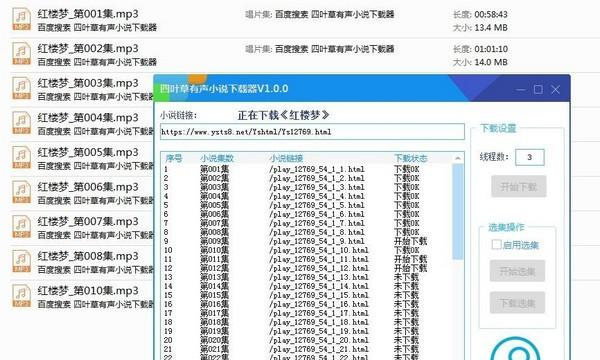600x360 pixels.
Task: Click MP3 icon of 红楼梦_第002集.mp3
Action: tap(21, 54)
